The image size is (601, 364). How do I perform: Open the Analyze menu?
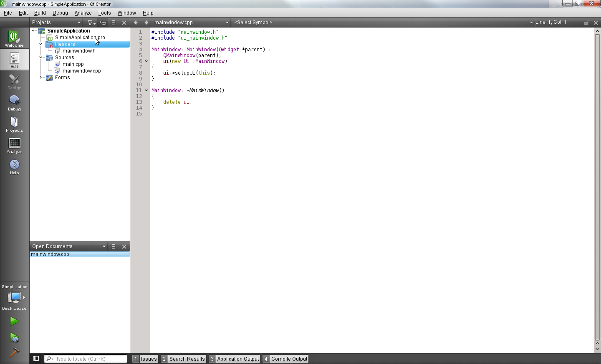click(83, 13)
